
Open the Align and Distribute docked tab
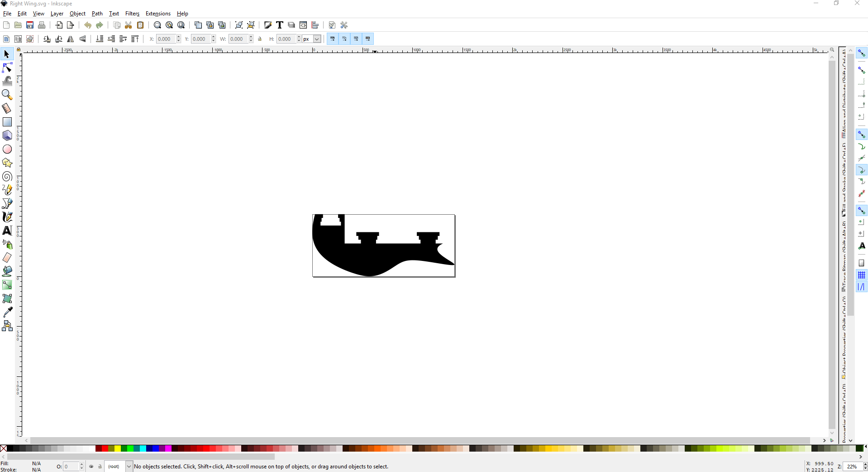844,93
